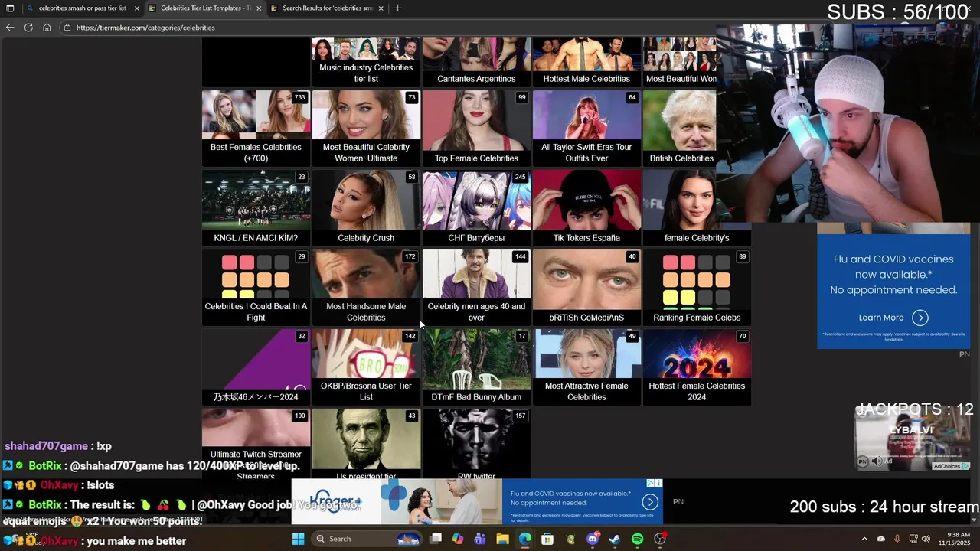Click the taskbar Search box
The image size is (980, 551).
pos(367,539)
